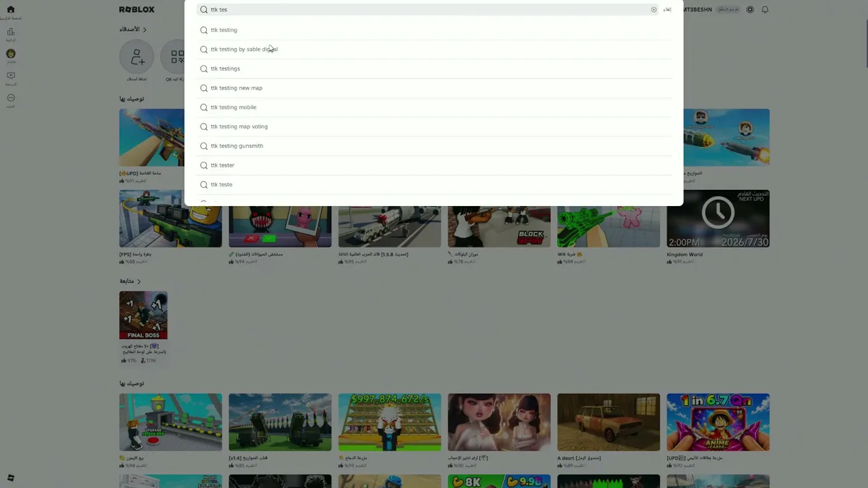The image size is (868, 488).
Task: Open the 1.5.8 military truck game thumbnail
Action: pyautogui.click(x=389, y=226)
